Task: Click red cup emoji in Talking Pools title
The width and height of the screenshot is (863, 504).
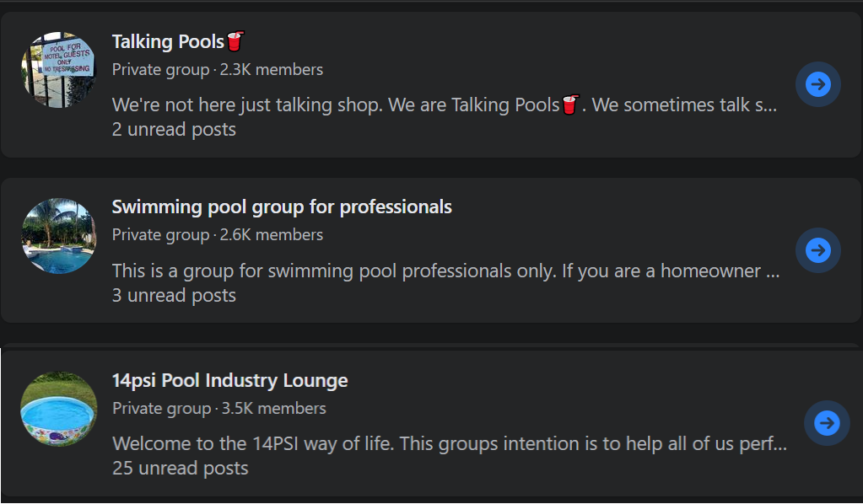Action: [x=235, y=41]
